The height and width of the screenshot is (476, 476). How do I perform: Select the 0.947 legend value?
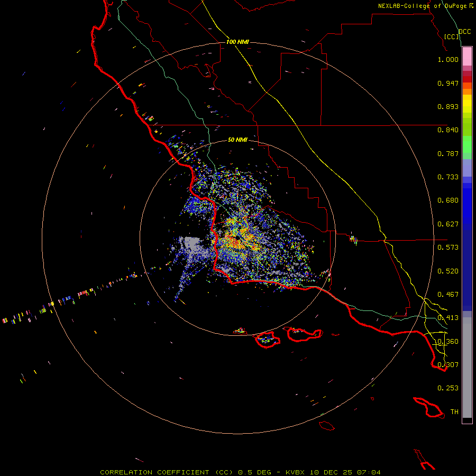point(448,83)
